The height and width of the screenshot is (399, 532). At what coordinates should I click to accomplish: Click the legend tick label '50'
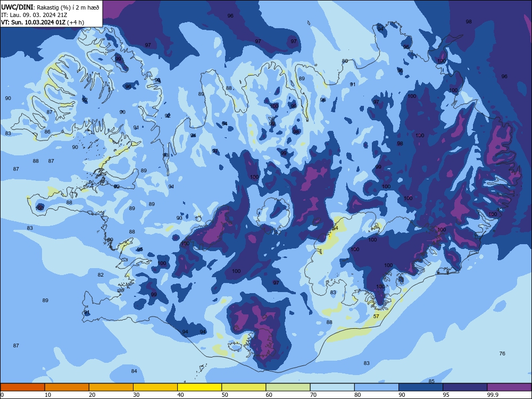225,395
